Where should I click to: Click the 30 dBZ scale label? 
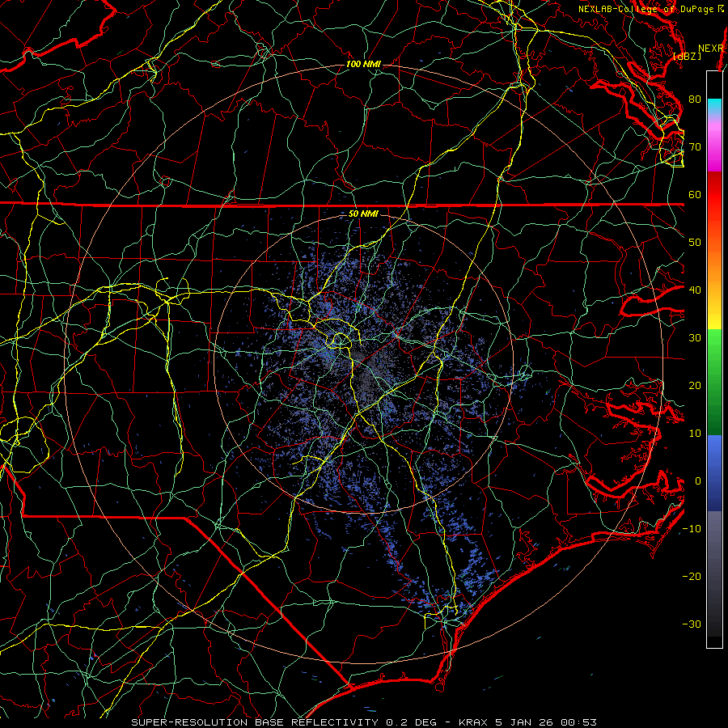(x=695, y=338)
